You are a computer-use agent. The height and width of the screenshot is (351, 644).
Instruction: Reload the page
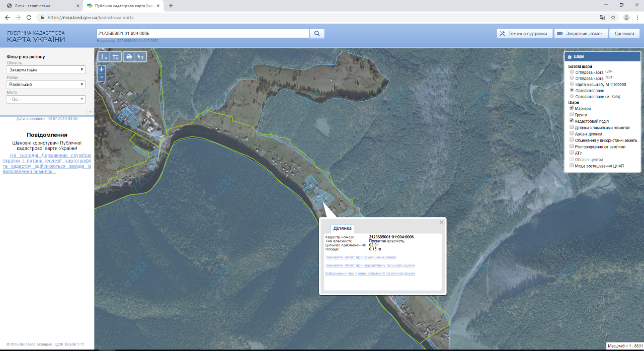pyautogui.click(x=29, y=17)
